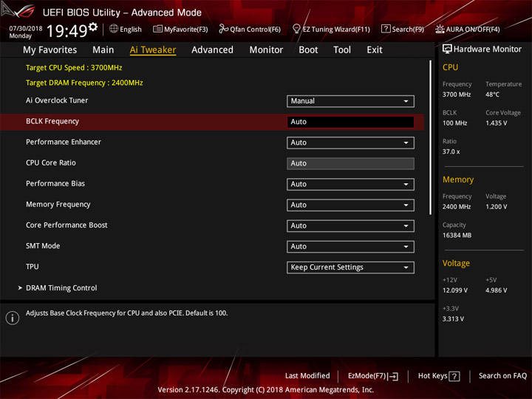Click the info circle icon
This screenshot has width=532, height=399.
tap(13, 318)
